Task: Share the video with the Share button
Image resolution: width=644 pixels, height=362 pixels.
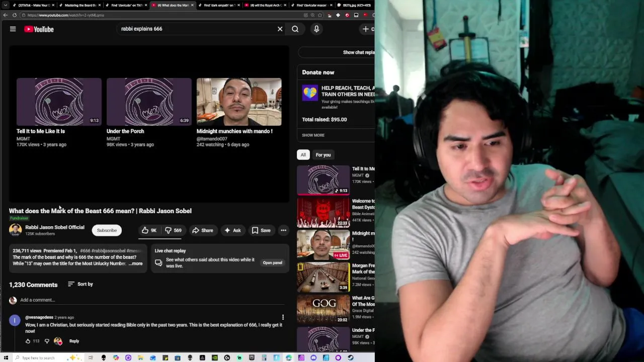Action: [x=203, y=230]
